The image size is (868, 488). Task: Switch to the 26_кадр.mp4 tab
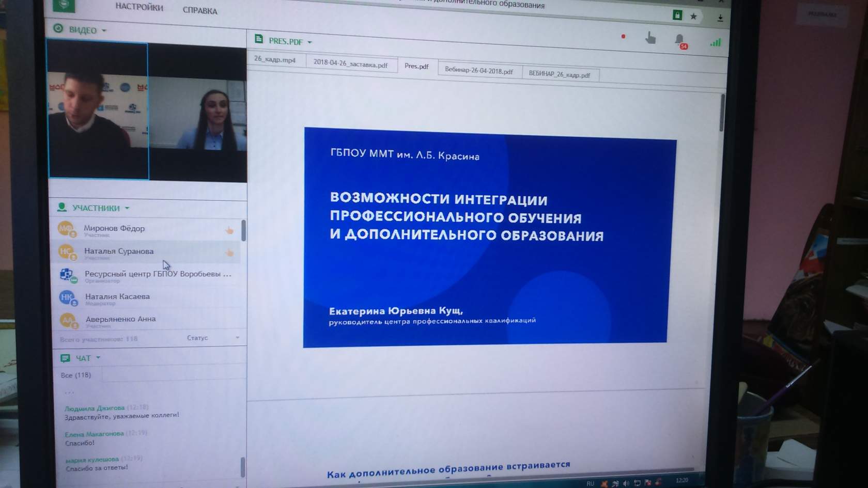[x=275, y=59]
